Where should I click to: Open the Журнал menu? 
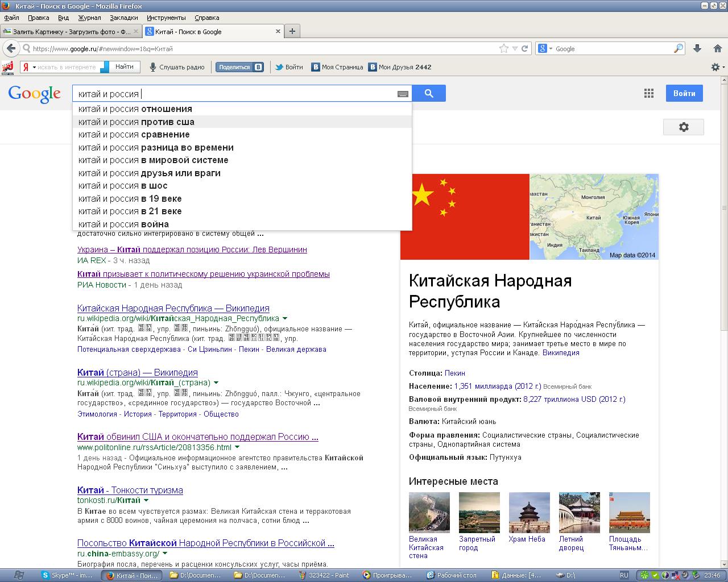click(x=89, y=18)
